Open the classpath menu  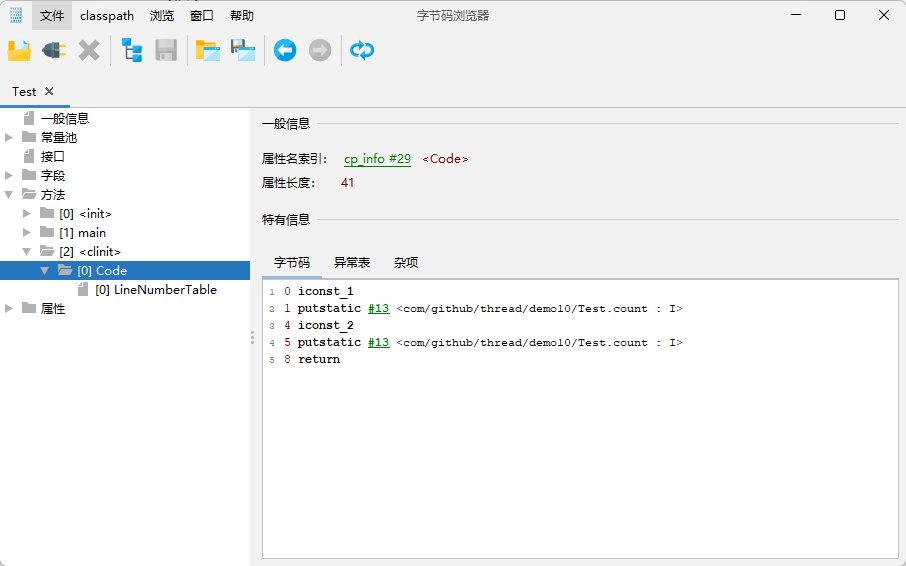click(107, 16)
